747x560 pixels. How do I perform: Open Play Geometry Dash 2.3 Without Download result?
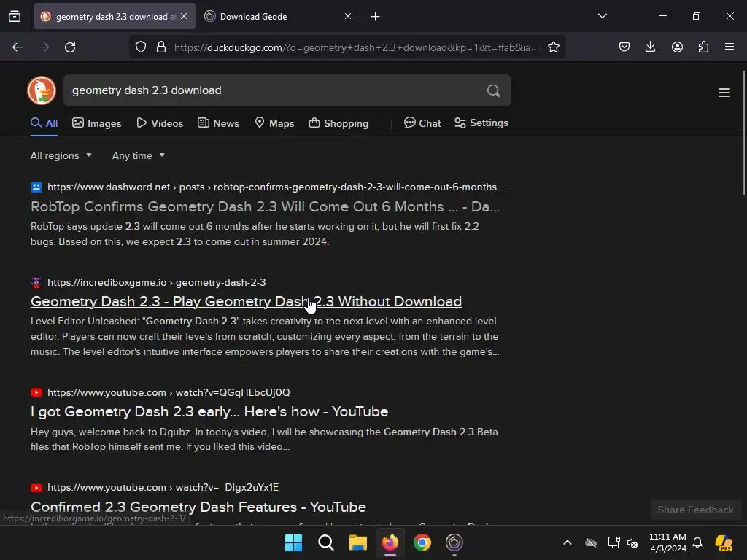(x=246, y=301)
